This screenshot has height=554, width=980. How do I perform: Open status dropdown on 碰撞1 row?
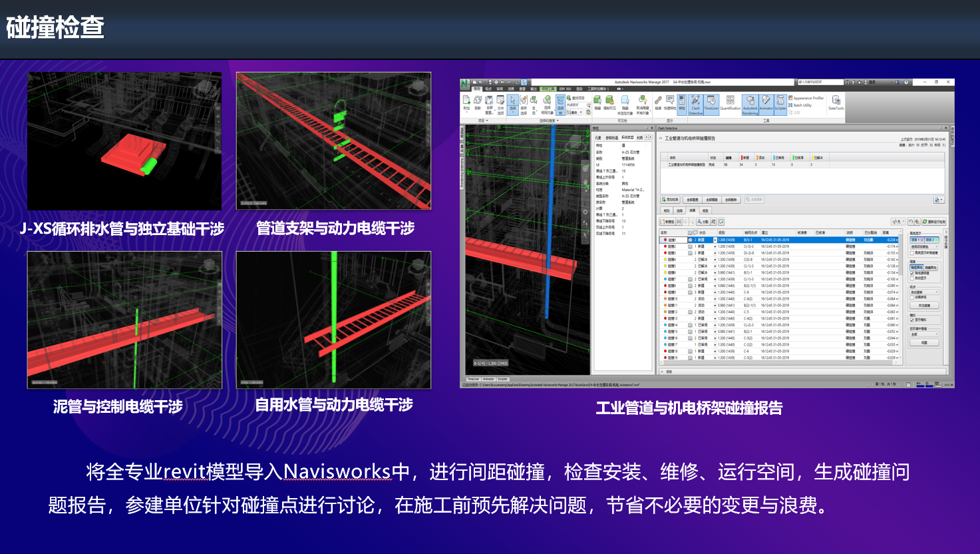pyautogui.click(x=715, y=240)
